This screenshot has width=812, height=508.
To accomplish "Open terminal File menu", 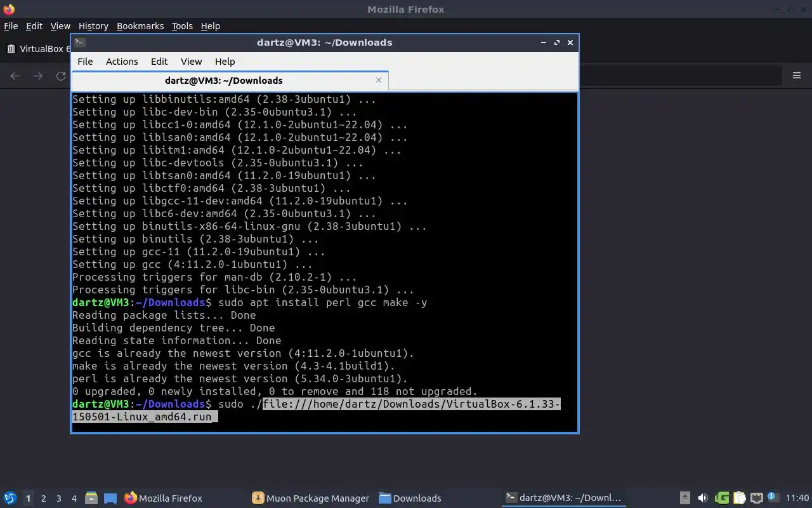I will (x=85, y=62).
